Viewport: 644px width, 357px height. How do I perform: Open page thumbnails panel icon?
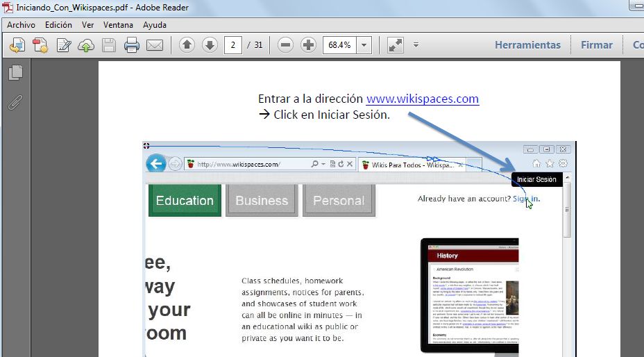pyautogui.click(x=15, y=72)
